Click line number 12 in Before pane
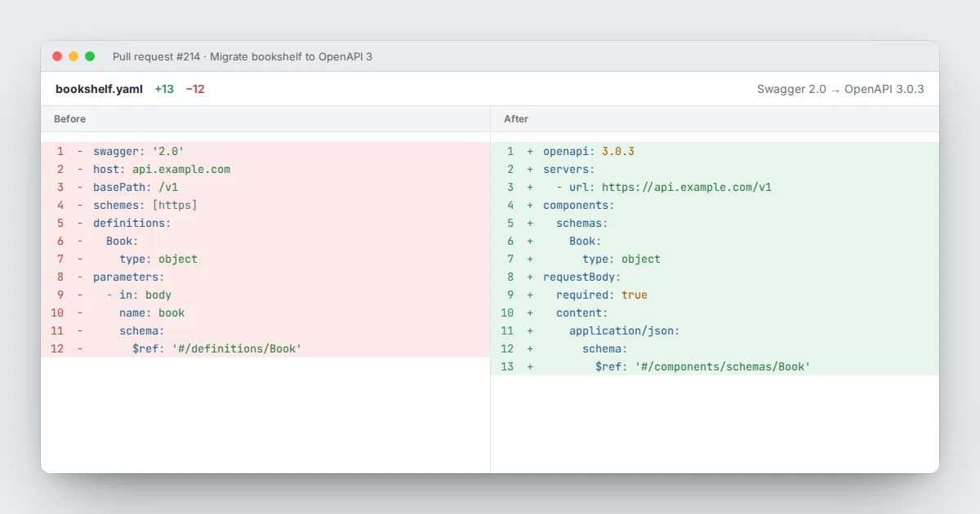Image resolution: width=980 pixels, height=514 pixels. [x=57, y=349]
